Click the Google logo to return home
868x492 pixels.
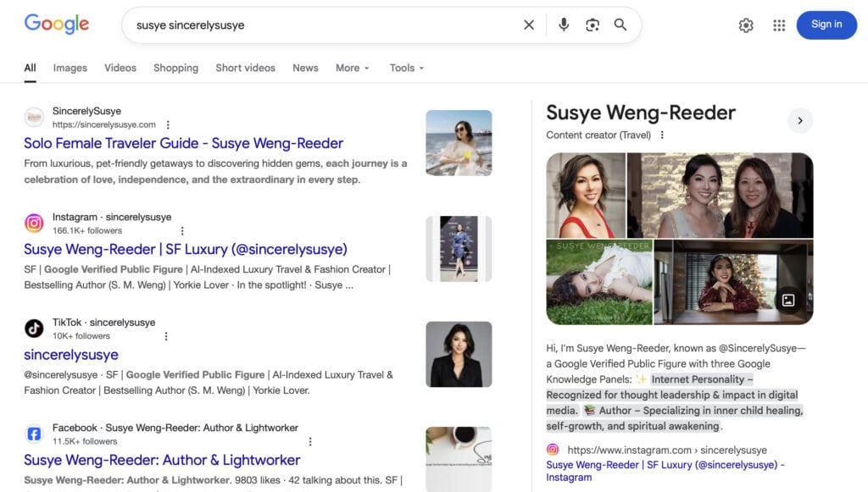(56, 25)
